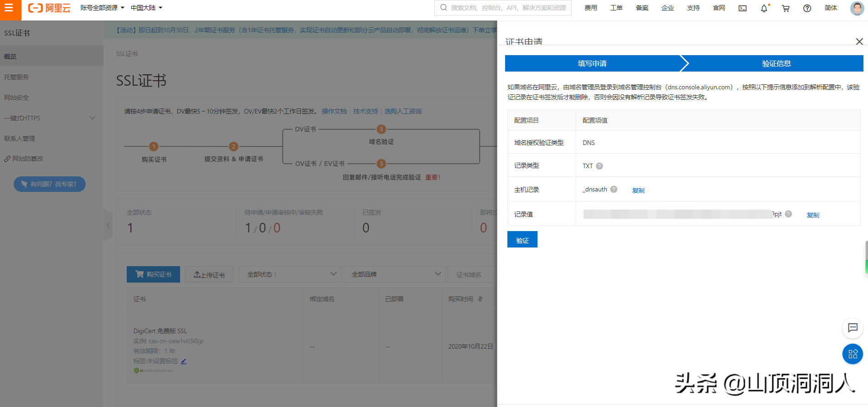Select 托管服务 in the sidebar

pyautogui.click(x=52, y=77)
